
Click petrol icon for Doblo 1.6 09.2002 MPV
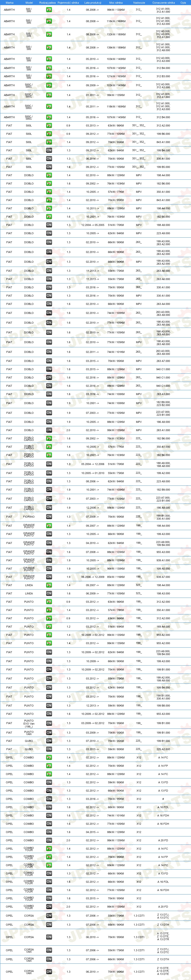tap(49, 183)
